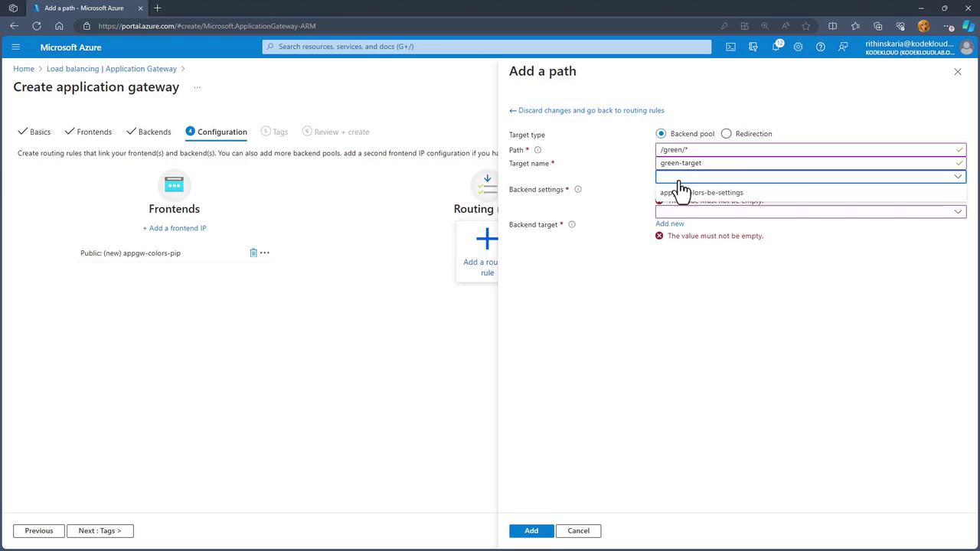Expand the Backend target dropdown
Image resolution: width=980 pixels, height=551 pixels.
(957, 212)
